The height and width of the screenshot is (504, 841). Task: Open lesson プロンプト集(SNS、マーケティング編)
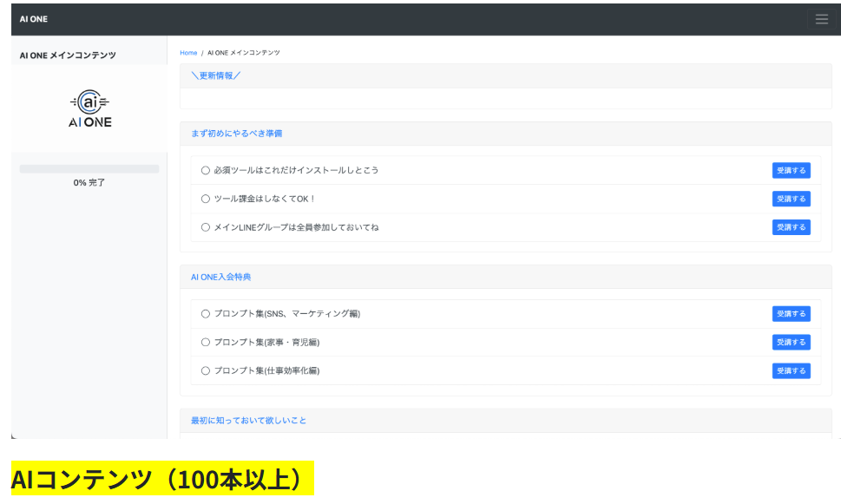click(x=287, y=314)
